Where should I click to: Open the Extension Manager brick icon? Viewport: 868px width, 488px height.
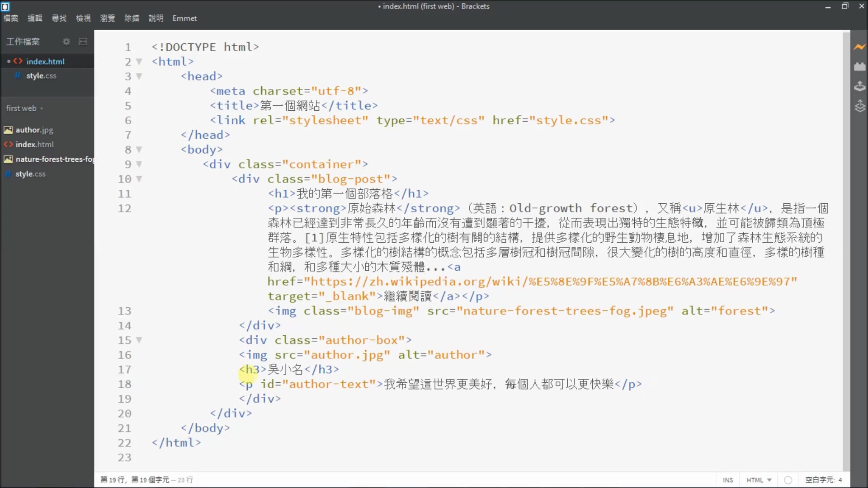(859, 66)
